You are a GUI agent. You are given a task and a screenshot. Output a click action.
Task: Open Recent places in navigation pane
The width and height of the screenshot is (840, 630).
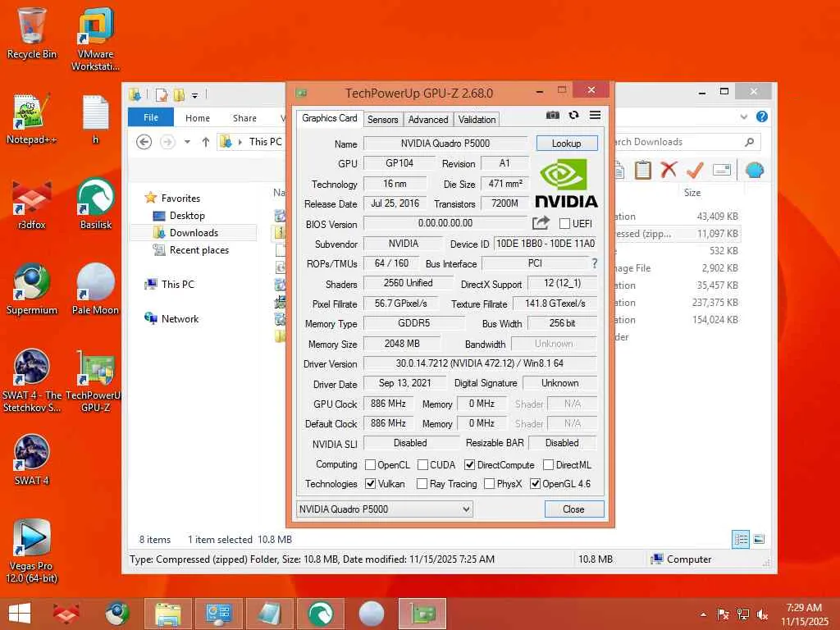coord(199,249)
